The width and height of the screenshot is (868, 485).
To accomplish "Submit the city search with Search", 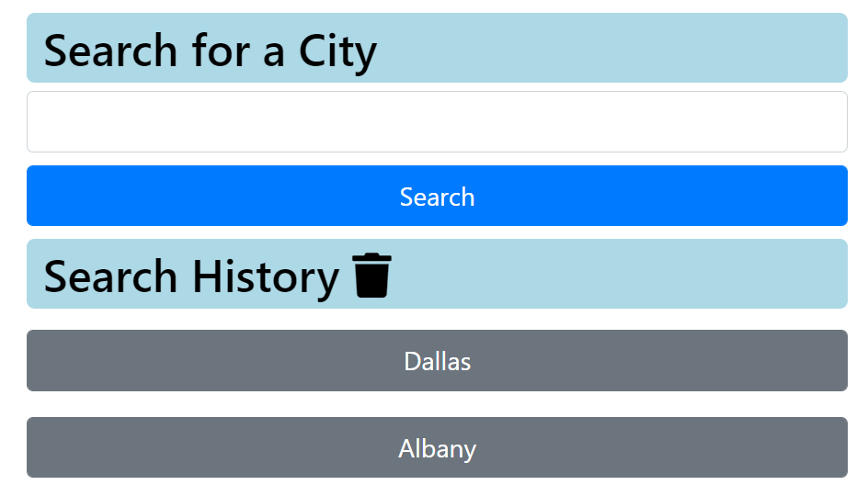I will 437,196.
